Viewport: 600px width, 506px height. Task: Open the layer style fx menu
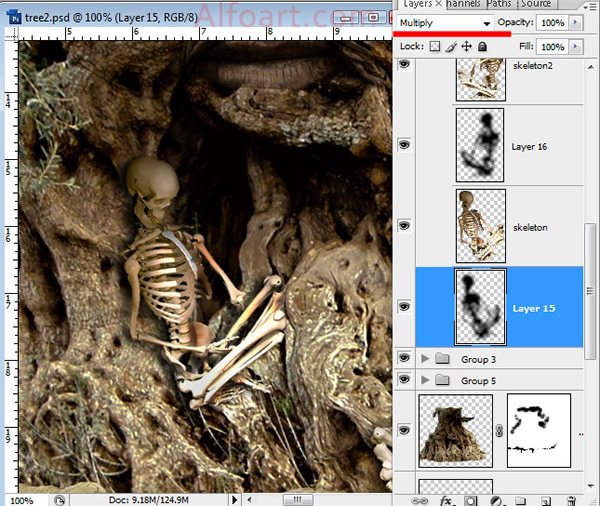[x=446, y=500]
